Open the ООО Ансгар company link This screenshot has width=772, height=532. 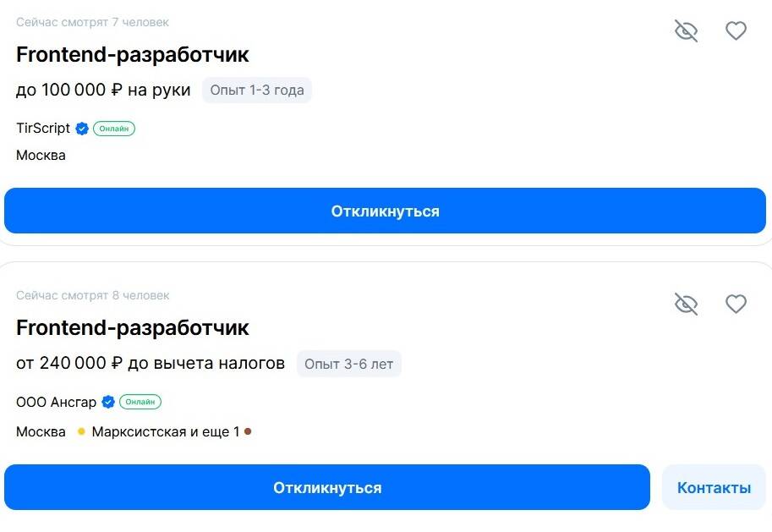pyautogui.click(x=56, y=402)
